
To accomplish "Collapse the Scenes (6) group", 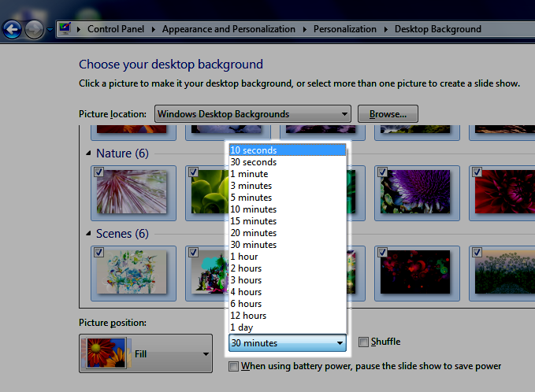I will click(89, 234).
